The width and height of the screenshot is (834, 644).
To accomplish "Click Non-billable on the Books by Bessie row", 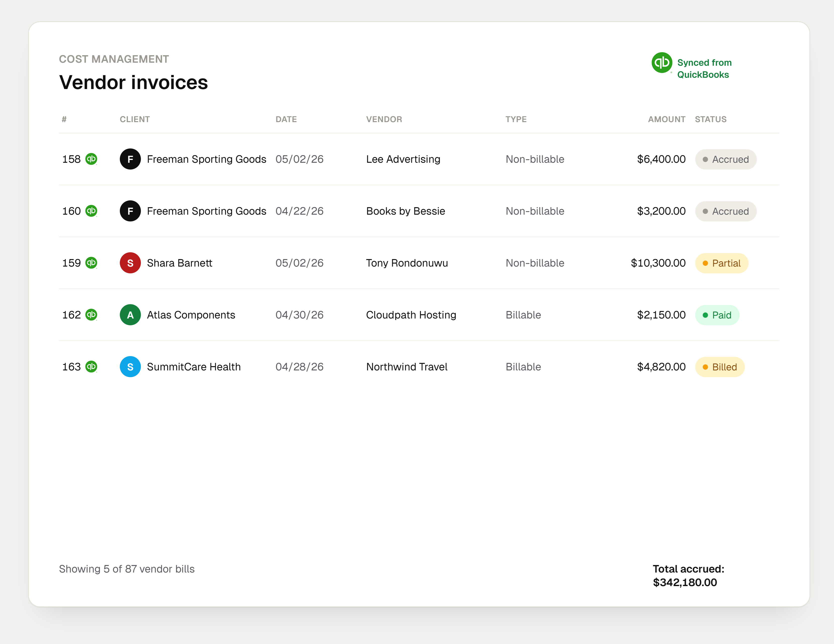I will click(535, 211).
